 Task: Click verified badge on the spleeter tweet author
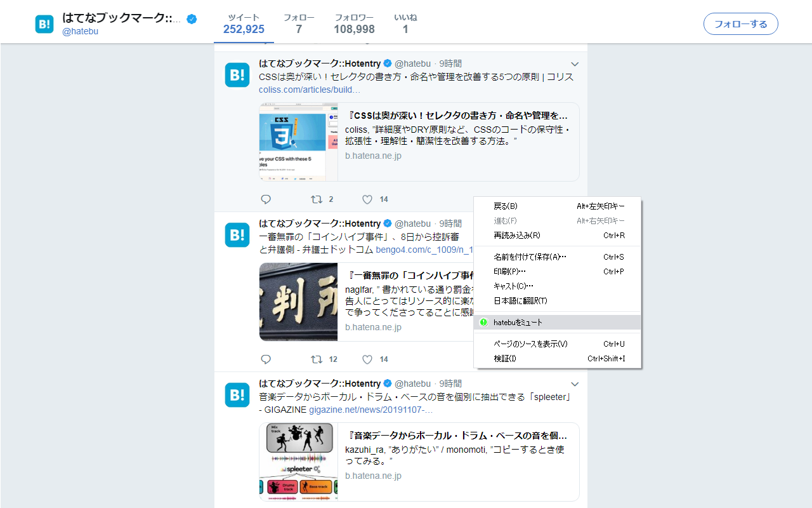pyautogui.click(x=388, y=384)
